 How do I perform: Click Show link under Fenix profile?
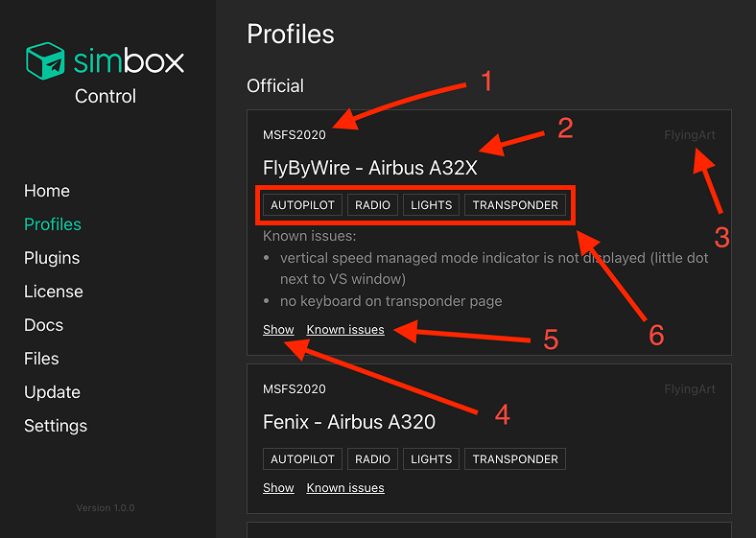point(278,487)
